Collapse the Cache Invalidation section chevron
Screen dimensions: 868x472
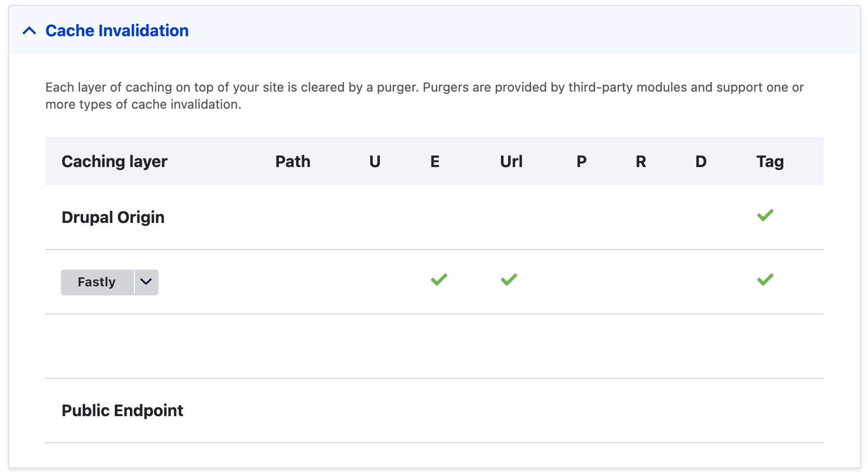pos(29,31)
